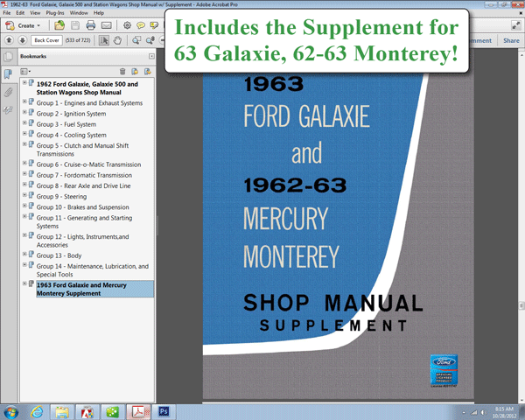Click the expand current bookmark icon
Image resolution: width=525 pixels, height=420 pixels.
147,72
